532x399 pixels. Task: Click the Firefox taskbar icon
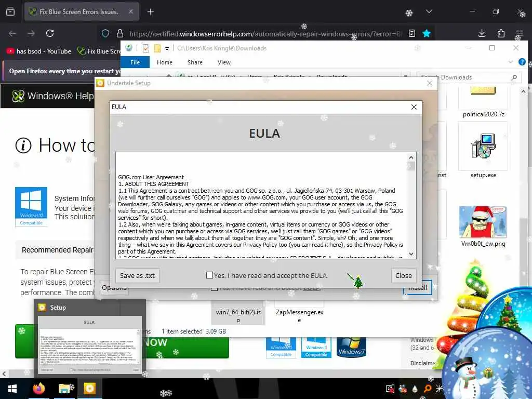(39, 389)
